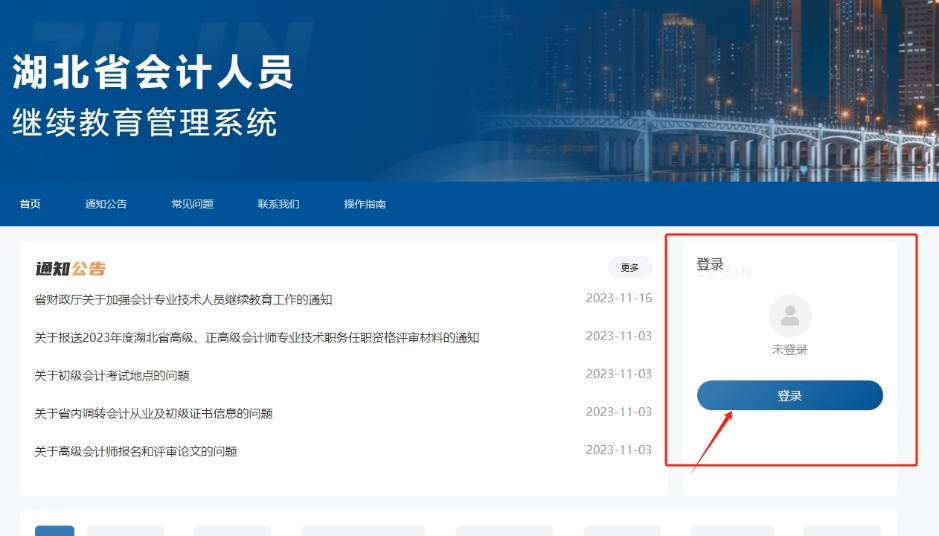Image resolution: width=939 pixels, height=536 pixels.
Task: Open the 高级会计师报名和评审论文 question
Action: [135, 451]
